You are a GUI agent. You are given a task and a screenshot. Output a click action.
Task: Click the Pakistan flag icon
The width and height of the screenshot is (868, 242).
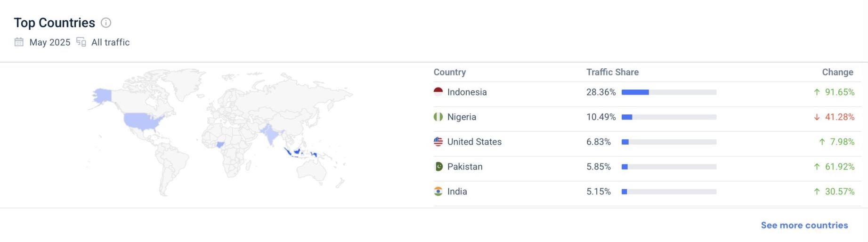tap(438, 167)
